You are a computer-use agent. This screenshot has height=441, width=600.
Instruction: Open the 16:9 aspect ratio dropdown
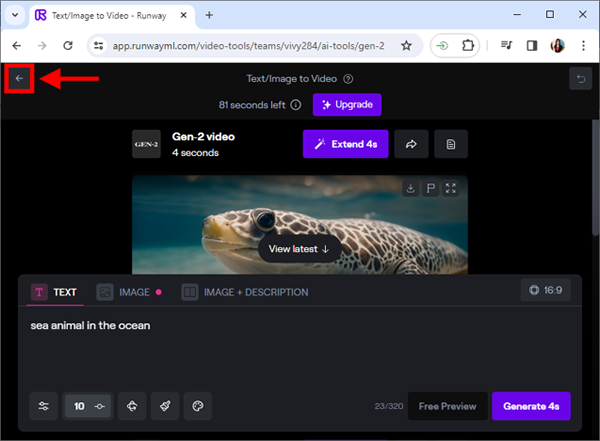click(x=546, y=290)
